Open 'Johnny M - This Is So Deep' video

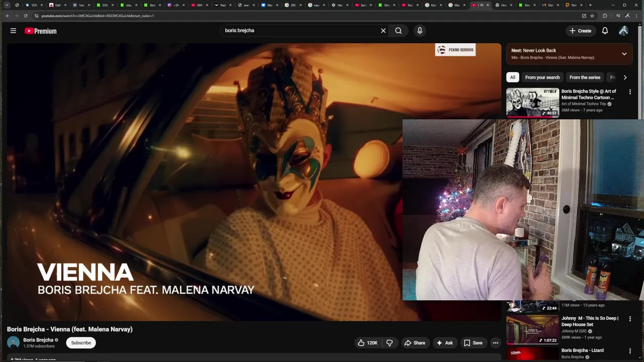pyautogui.click(x=590, y=321)
